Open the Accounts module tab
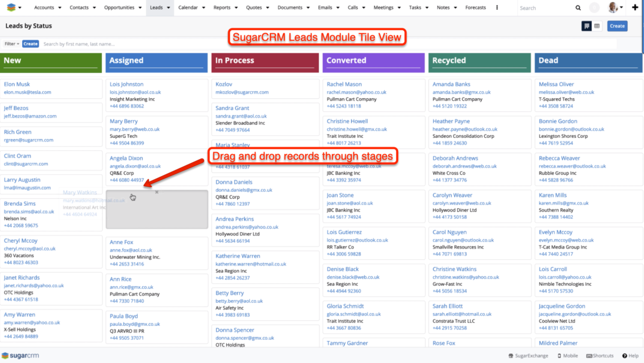 coord(44,8)
